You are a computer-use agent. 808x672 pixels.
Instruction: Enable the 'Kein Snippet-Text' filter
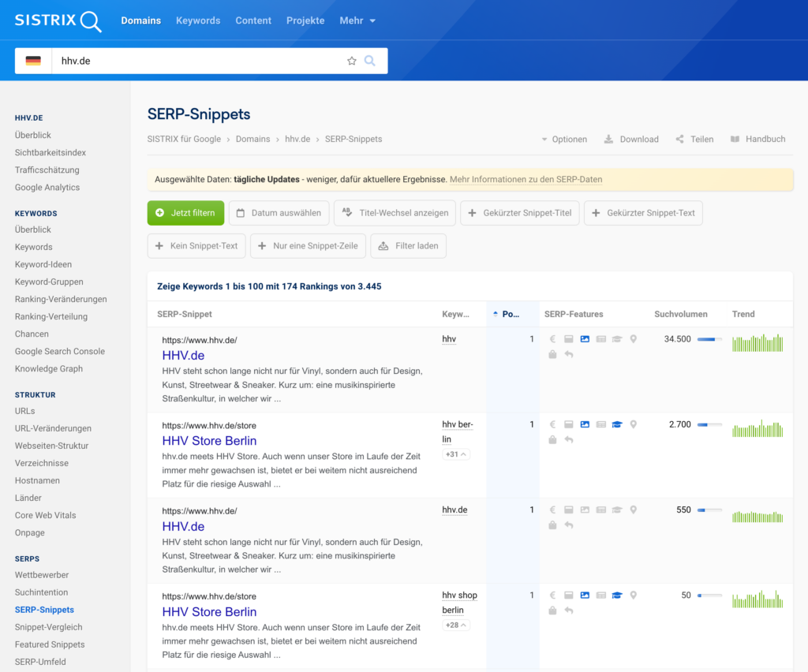[x=196, y=245]
